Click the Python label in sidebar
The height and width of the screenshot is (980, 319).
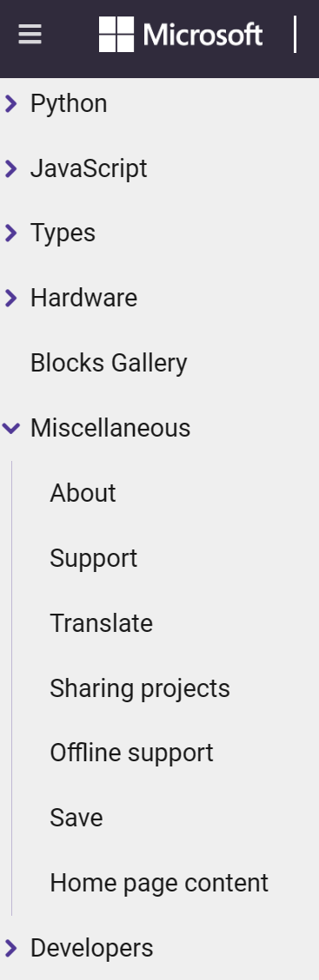69,104
